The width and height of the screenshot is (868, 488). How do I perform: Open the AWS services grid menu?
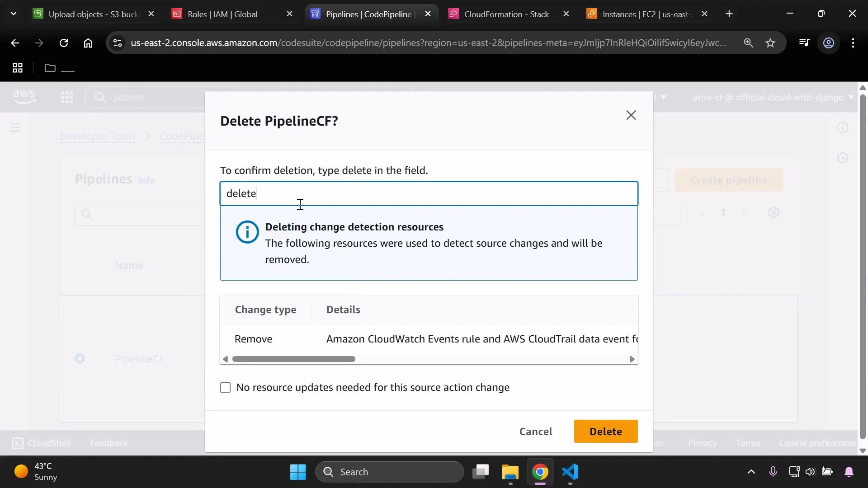point(67,97)
